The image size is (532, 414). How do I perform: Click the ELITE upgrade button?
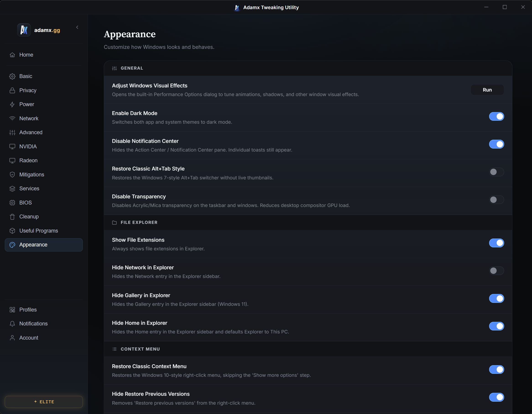tap(44, 402)
